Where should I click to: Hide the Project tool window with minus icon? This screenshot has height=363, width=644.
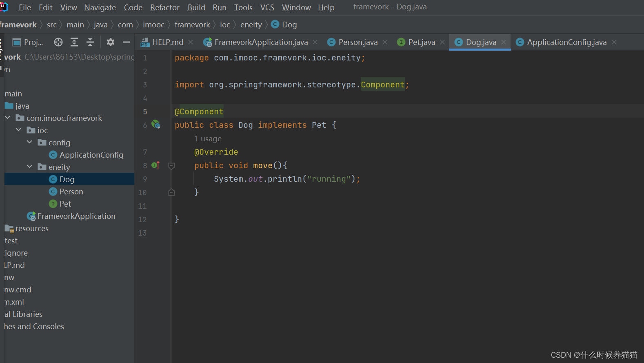(x=127, y=42)
